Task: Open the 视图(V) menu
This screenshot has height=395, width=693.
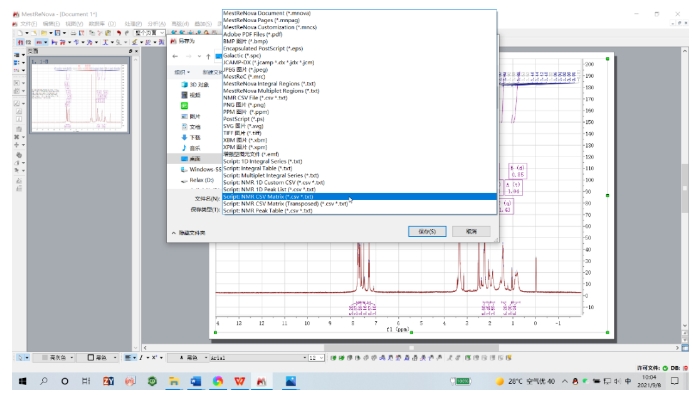Action: 74,24
